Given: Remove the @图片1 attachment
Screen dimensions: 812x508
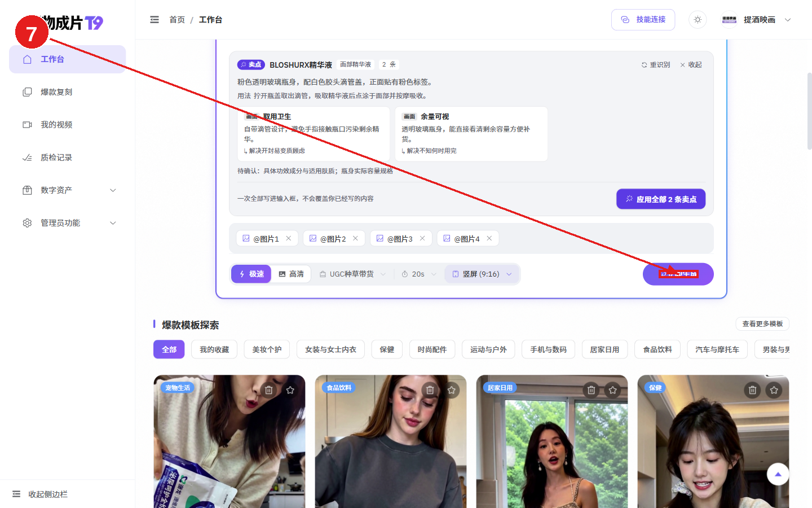Looking at the screenshot, I should pyautogui.click(x=289, y=238).
